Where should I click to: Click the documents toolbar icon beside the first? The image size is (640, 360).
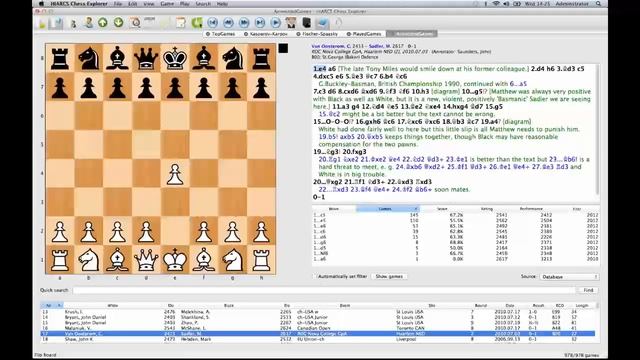[x=56, y=23]
